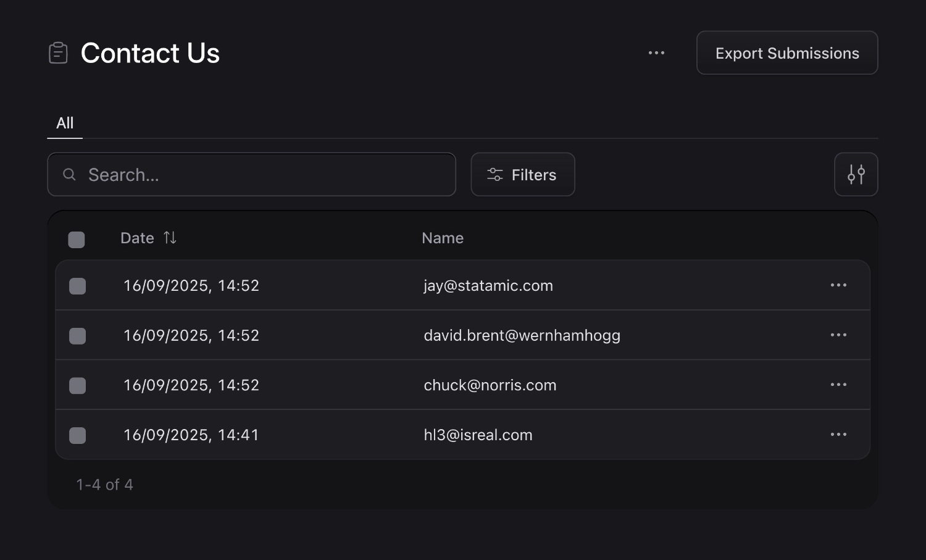
Task: Select the checkbox for hl3@isreal.com row
Action: tap(77, 435)
